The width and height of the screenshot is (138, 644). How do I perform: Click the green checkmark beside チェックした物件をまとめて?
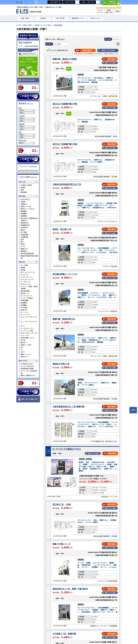click(48, 50)
